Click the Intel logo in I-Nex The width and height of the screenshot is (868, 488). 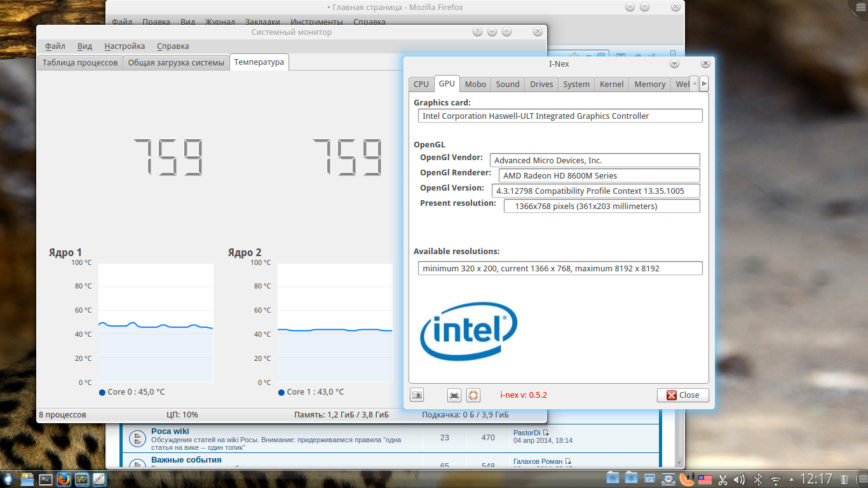(469, 331)
